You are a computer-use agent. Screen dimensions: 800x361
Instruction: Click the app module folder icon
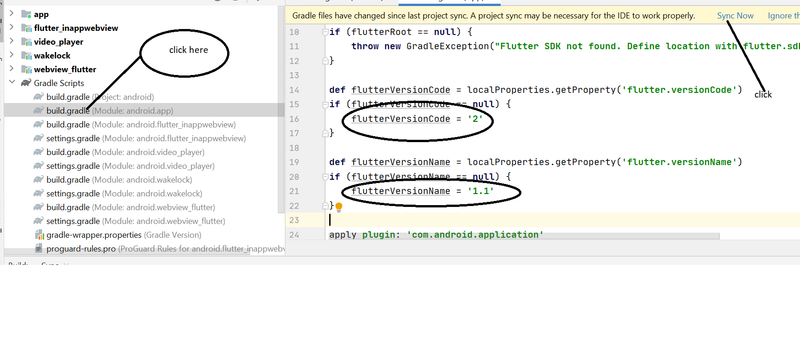click(27, 14)
